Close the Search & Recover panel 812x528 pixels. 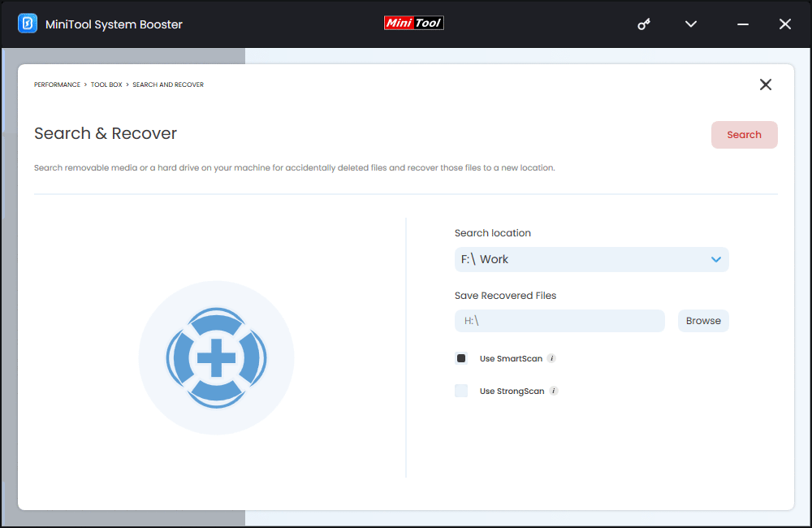pyautogui.click(x=766, y=84)
